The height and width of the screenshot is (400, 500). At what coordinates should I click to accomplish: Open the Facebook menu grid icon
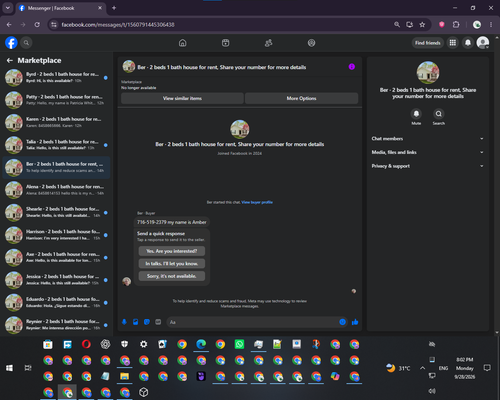click(x=453, y=43)
